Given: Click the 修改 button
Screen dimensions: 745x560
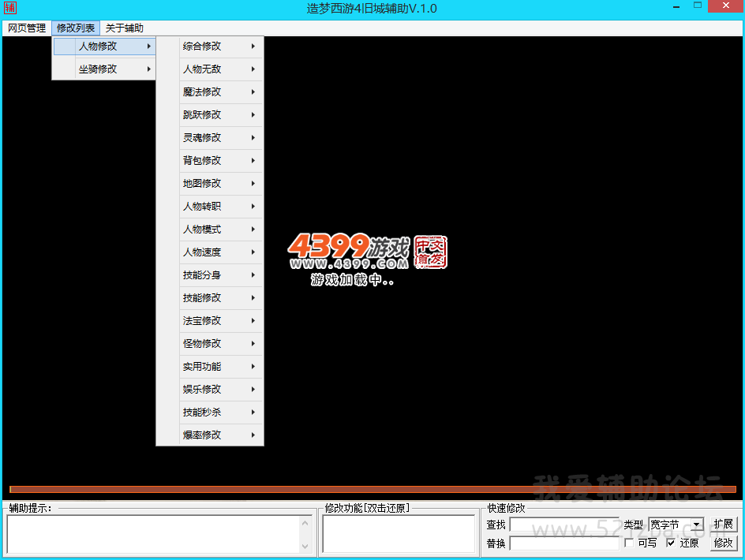Looking at the screenshot, I should click(723, 543).
